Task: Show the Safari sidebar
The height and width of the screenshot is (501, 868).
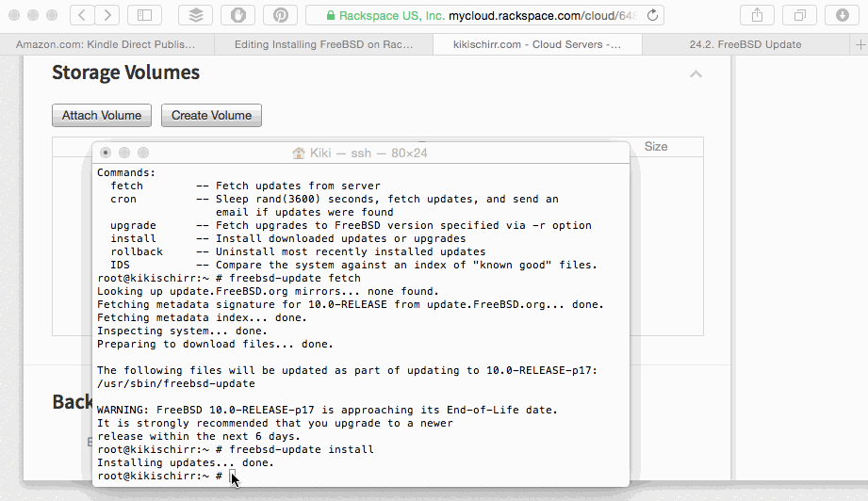Action: [144, 15]
